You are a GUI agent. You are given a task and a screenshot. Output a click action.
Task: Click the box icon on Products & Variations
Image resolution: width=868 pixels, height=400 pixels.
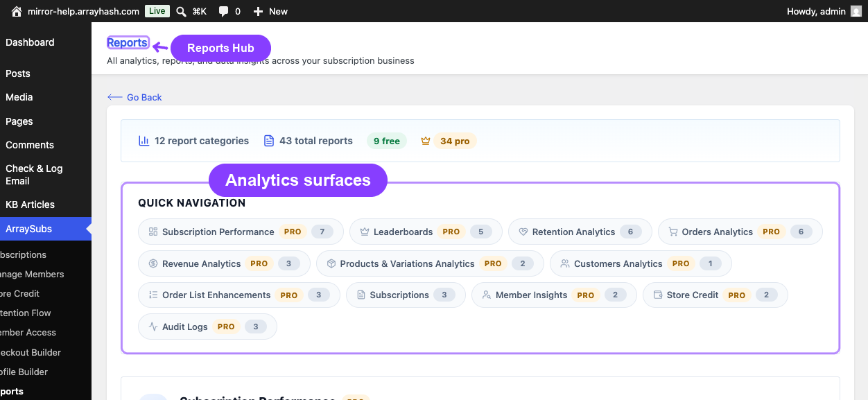(x=331, y=263)
